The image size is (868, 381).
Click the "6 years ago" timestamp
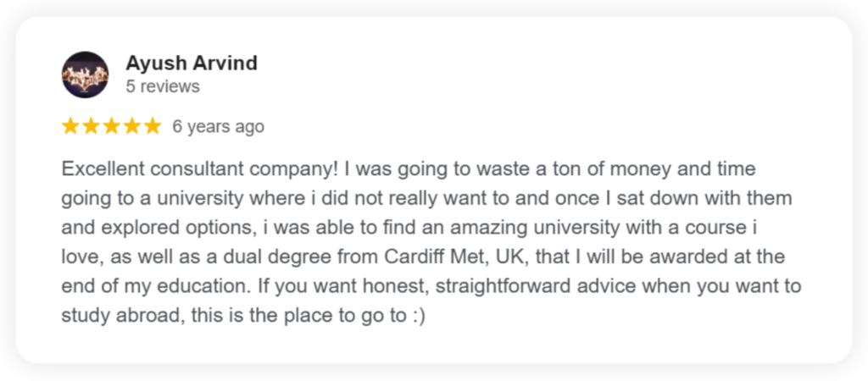(218, 127)
